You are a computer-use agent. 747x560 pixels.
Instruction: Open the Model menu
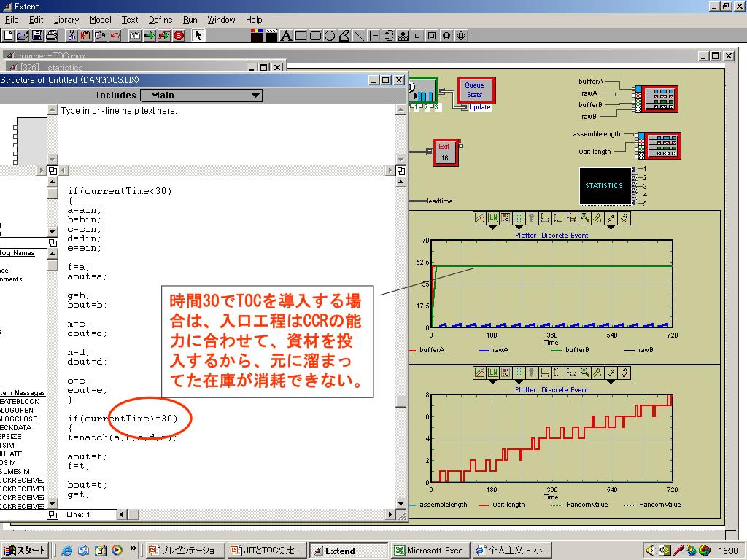point(101,20)
